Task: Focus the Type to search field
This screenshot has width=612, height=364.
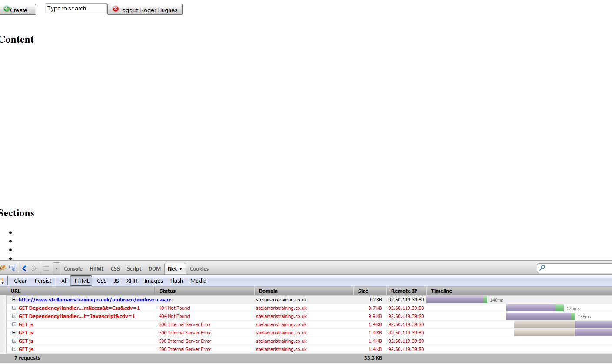Action: click(x=76, y=8)
